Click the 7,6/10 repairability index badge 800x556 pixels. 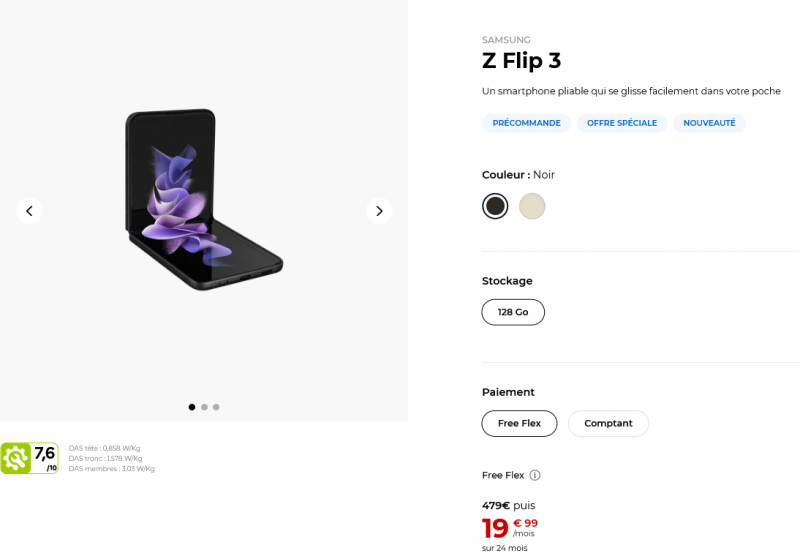pyautogui.click(x=30, y=458)
